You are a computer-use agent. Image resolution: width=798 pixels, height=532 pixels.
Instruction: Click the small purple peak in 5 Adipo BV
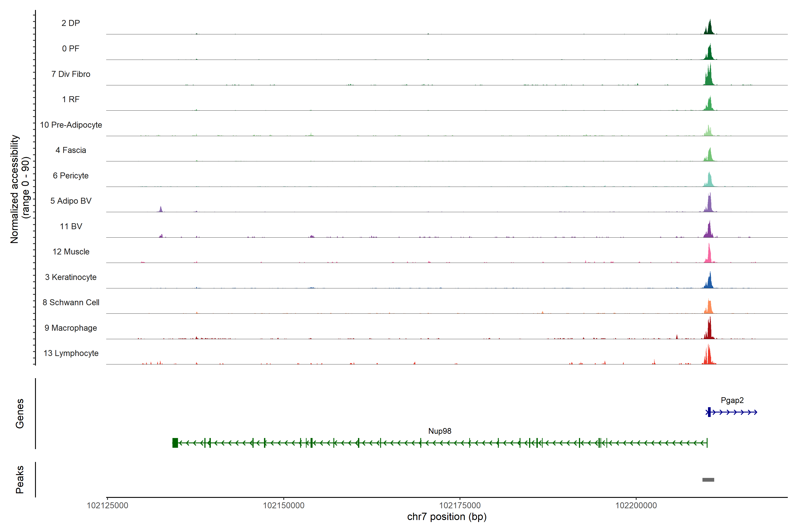(x=161, y=209)
